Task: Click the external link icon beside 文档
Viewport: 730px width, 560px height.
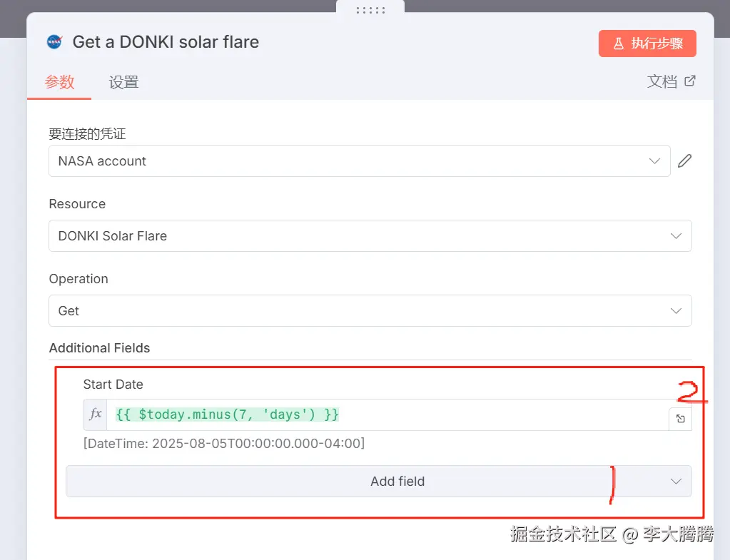Action: click(690, 81)
